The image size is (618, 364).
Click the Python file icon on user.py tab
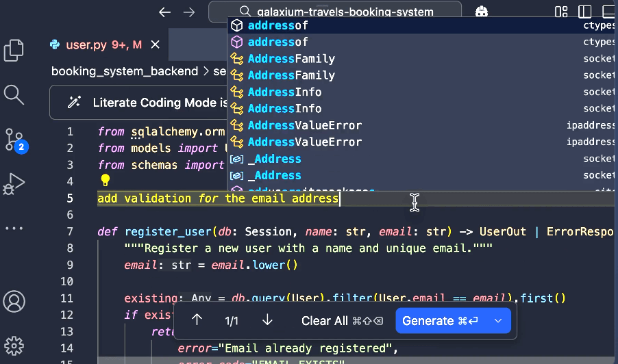[x=55, y=44]
